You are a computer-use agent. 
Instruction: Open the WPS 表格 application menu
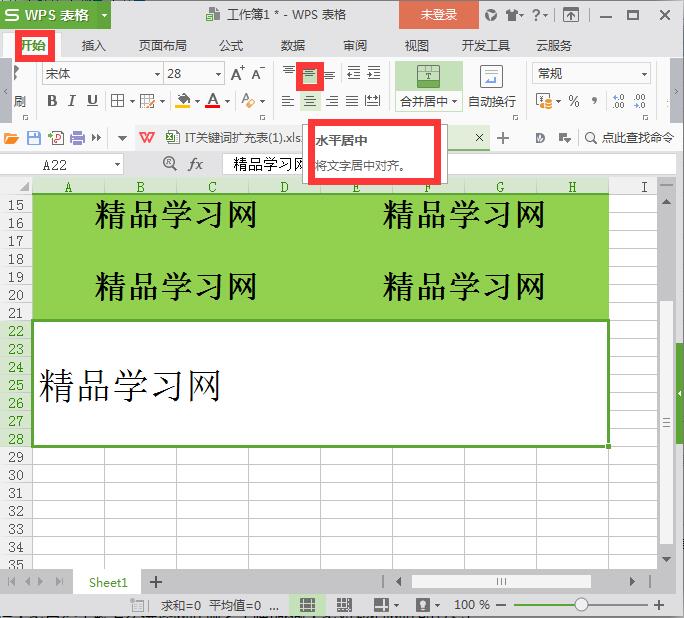[55, 15]
